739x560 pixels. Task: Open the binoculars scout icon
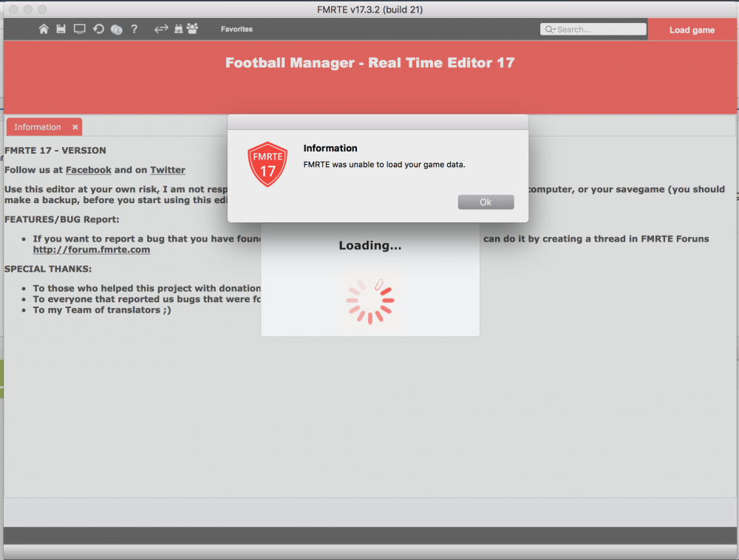click(179, 30)
